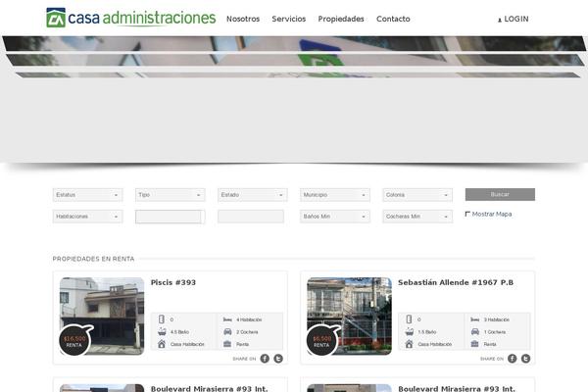Click the house icon in Piscis #393 card

click(x=162, y=344)
